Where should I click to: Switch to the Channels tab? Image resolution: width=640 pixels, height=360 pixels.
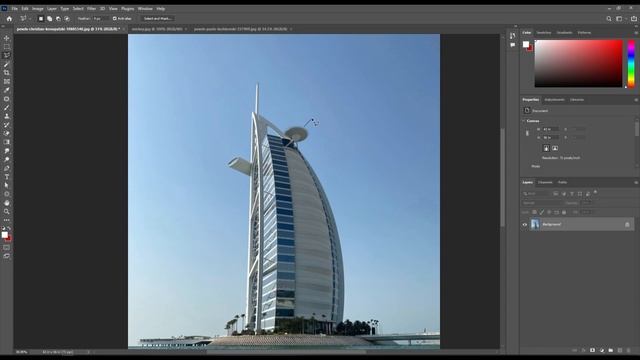(x=545, y=182)
